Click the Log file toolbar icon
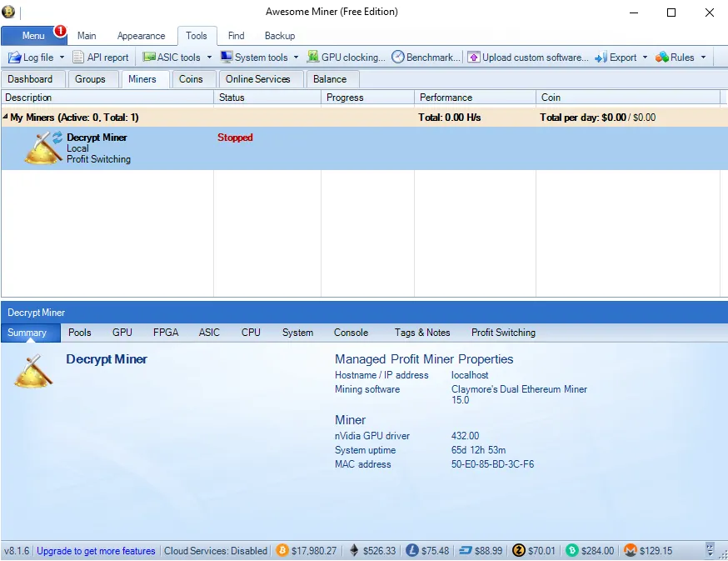This screenshot has height=561, width=728. point(14,58)
